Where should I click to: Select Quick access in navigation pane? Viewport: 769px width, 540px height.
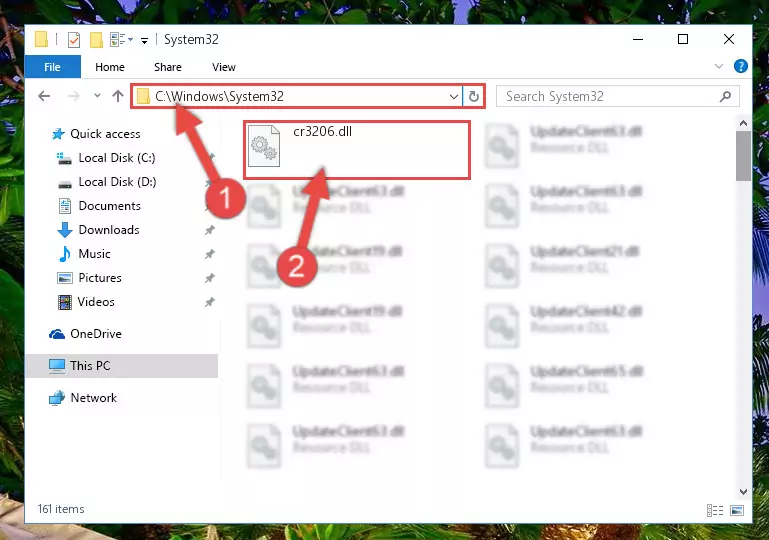click(105, 134)
